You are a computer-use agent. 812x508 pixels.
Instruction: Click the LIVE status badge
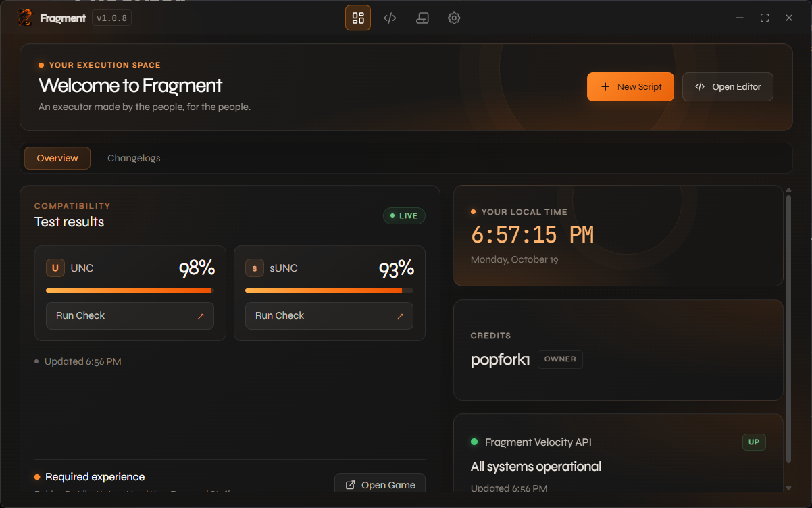point(404,216)
